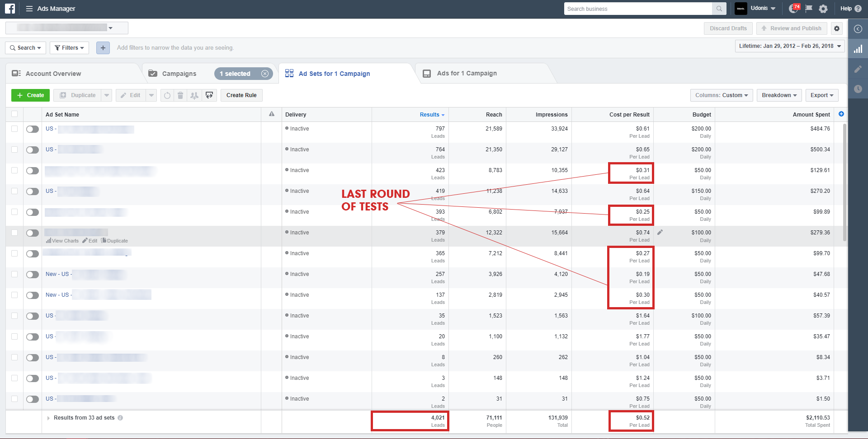Switch to Campaigns tab
Screen dimensions: 868x439
(x=179, y=74)
